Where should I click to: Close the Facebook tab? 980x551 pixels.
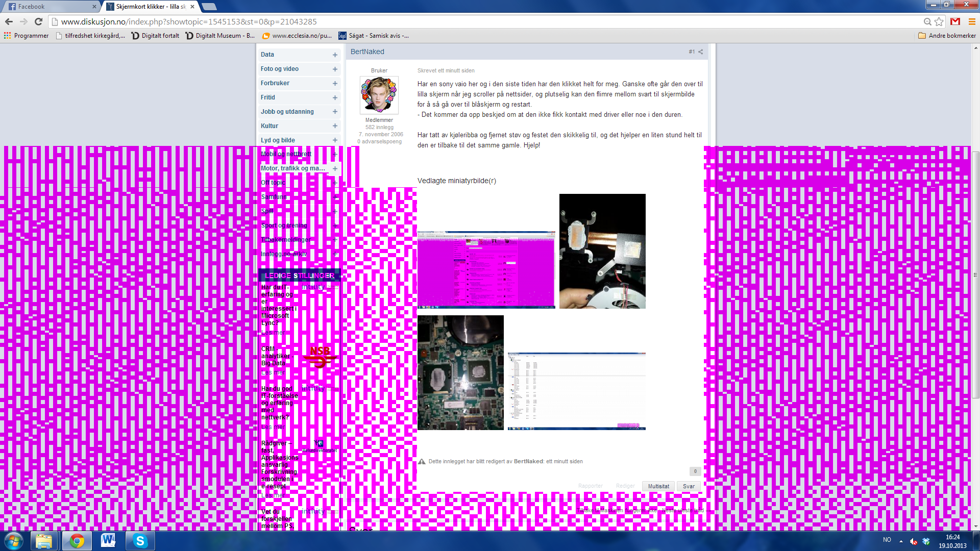tap(94, 7)
